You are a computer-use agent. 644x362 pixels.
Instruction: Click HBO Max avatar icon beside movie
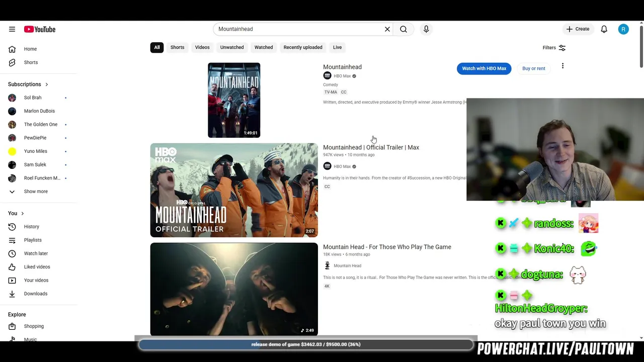[x=327, y=76]
